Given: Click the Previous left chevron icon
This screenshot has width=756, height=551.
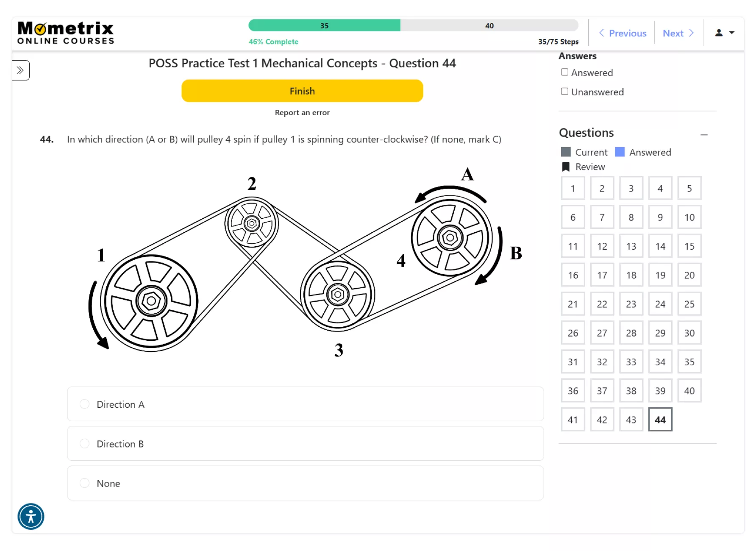Looking at the screenshot, I should [x=601, y=33].
